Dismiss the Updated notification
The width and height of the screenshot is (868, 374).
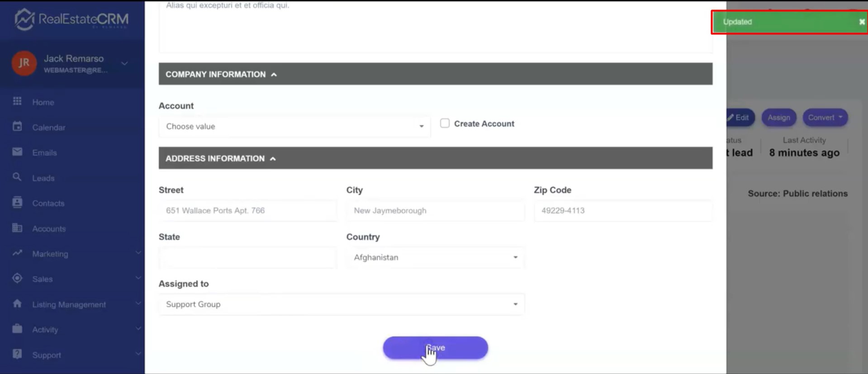pos(861,22)
